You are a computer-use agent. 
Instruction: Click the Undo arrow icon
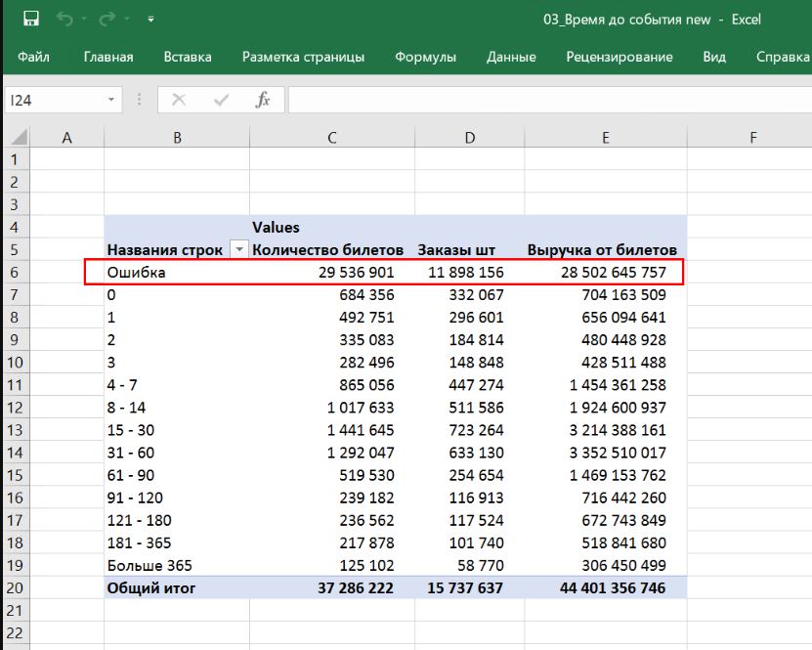coord(65,19)
